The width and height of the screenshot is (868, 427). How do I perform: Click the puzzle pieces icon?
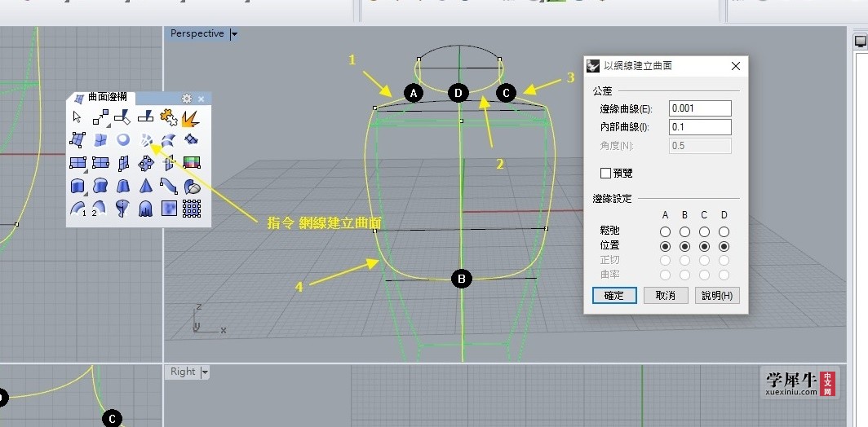click(x=168, y=117)
